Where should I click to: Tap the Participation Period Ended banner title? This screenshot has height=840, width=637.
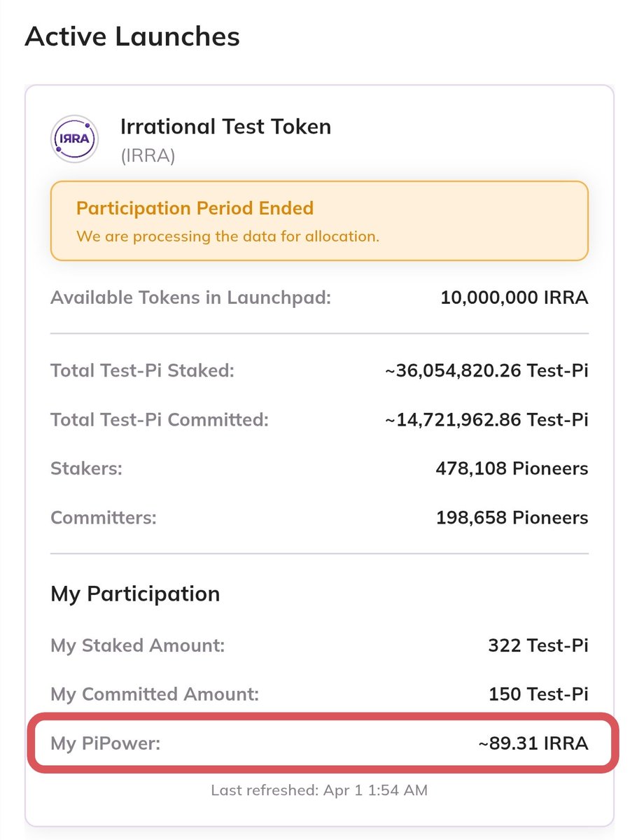(x=195, y=208)
